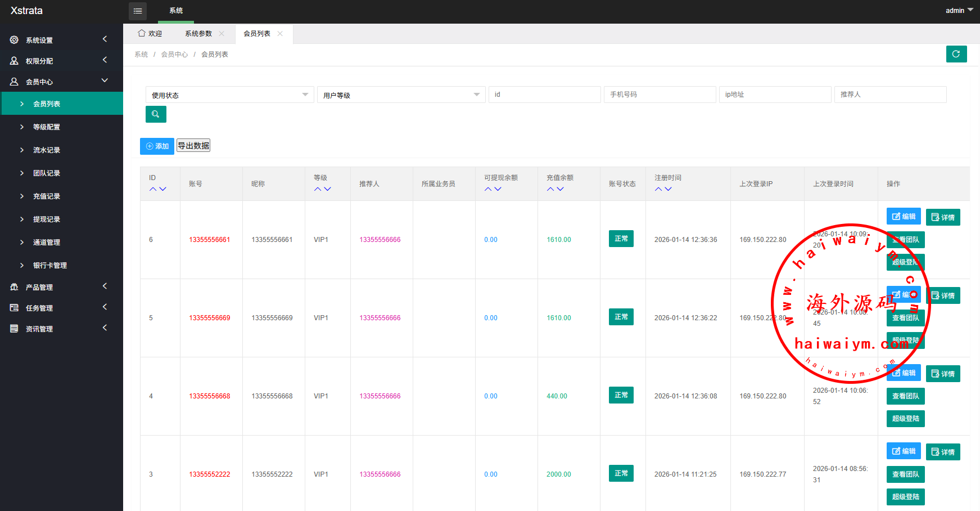Screen dimensions: 980x511
Task: Open the 使用状态 dropdown filter
Action: pyautogui.click(x=229, y=95)
